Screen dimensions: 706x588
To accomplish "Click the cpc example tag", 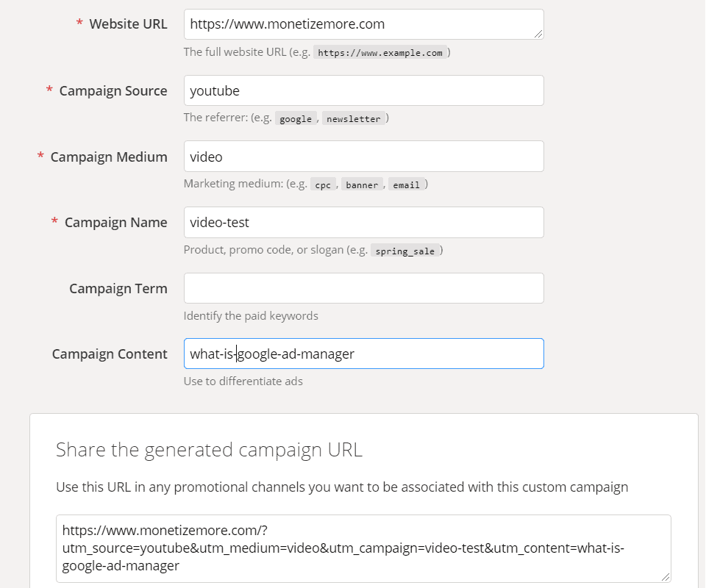I will point(323,185).
